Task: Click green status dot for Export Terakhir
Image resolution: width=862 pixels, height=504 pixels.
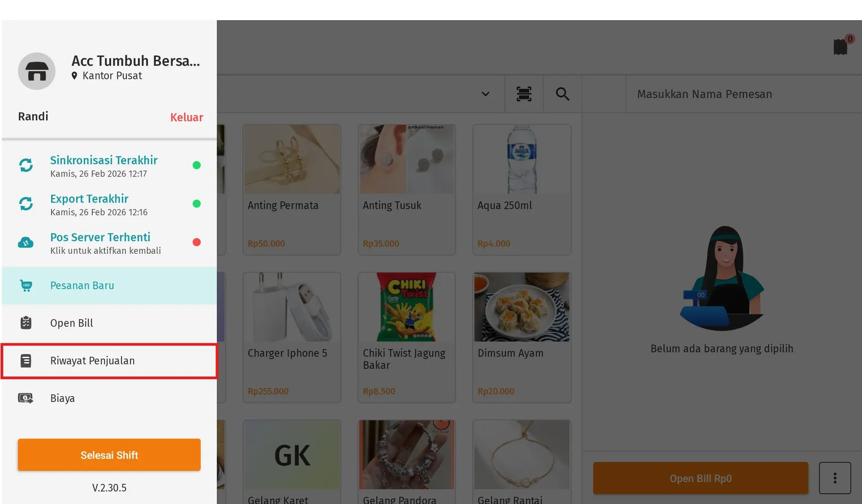Action: coord(196,204)
